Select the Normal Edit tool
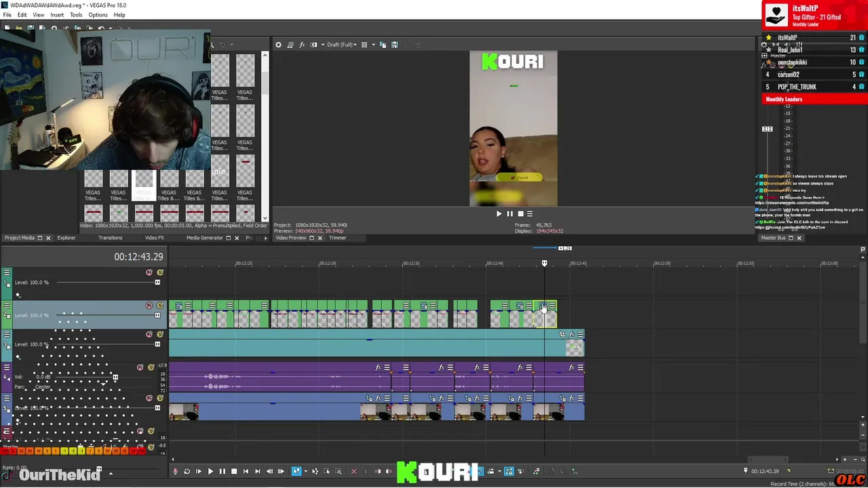868x488 pixels. [296, 471]
